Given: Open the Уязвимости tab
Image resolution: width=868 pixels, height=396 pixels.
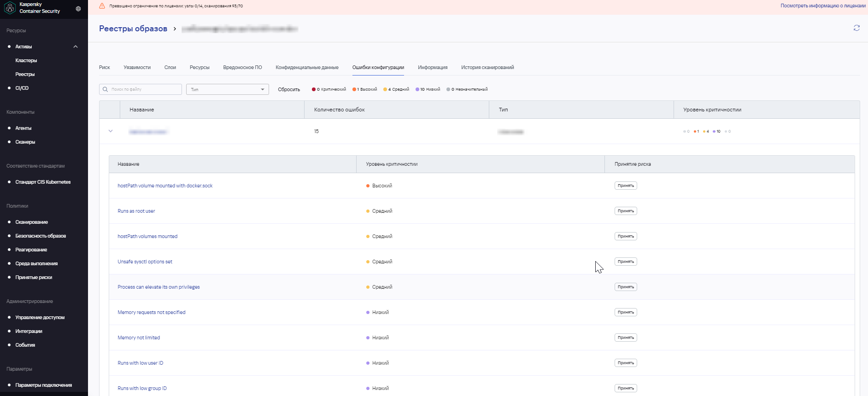Looking at the screenshot, I should (x=137, y=67).
